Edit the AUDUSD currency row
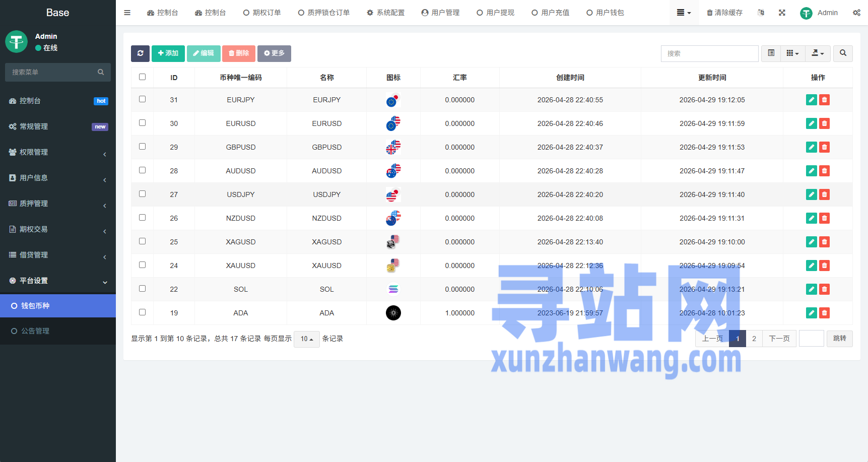Screen dimensions: 868x462 point(811,171)
